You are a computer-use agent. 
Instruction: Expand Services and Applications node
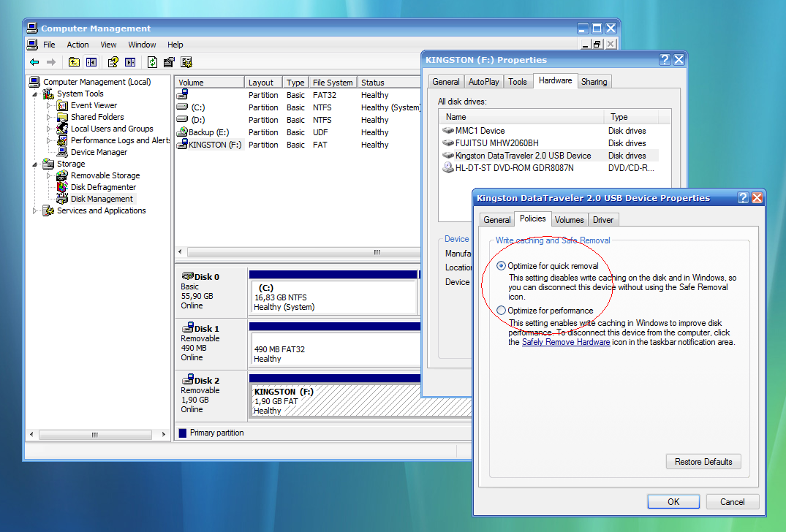tap(34, 210)
